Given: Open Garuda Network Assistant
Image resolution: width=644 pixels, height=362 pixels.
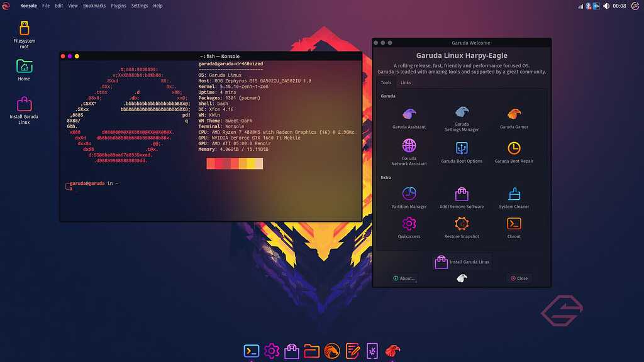Looking at the screenshot, I should [x=409, y=148].
